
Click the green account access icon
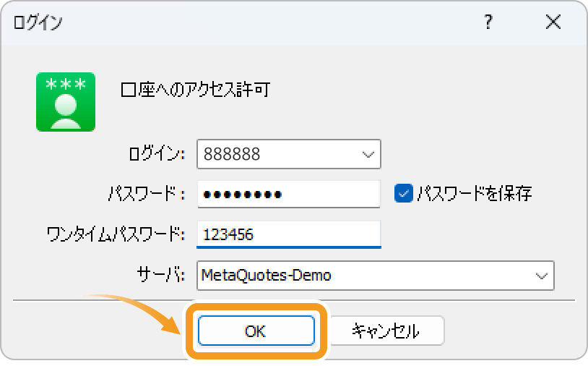point(66,102)
